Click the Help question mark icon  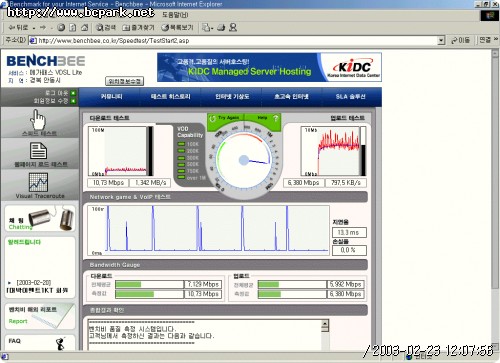(x=275, y=118)
